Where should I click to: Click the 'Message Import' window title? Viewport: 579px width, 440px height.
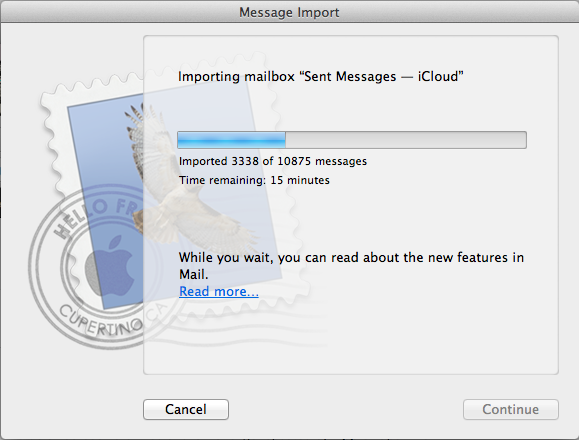(x=289, y=12)
